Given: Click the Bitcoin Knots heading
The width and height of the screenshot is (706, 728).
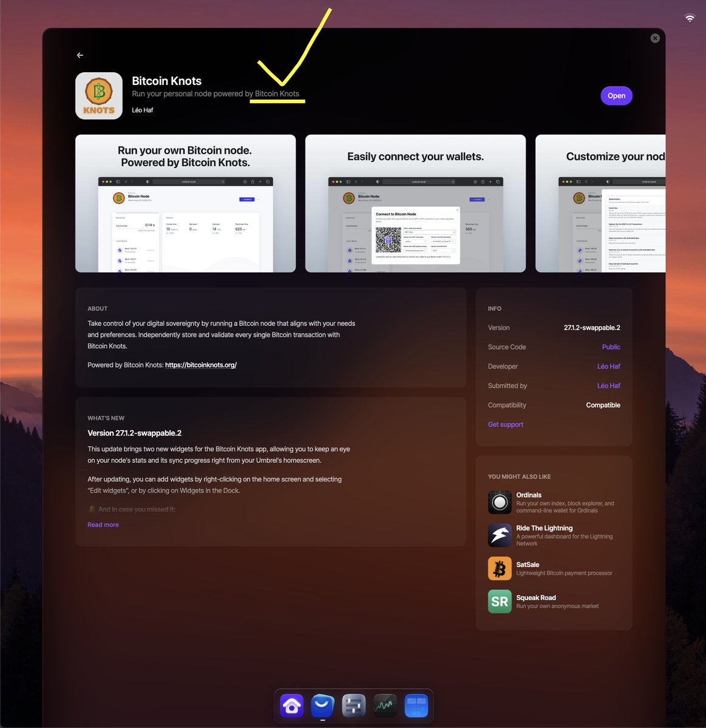Looking at the screenshot, I should tap(167, 81).
